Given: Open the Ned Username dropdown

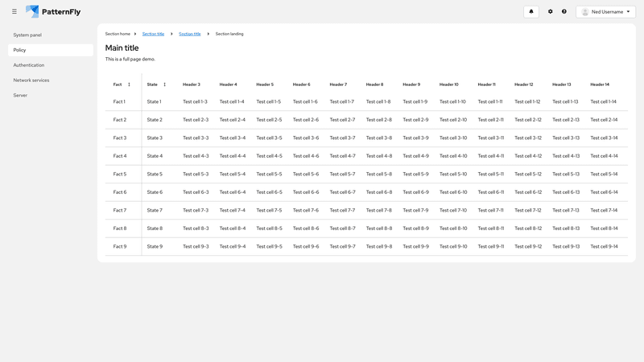Looking at the screenshot, I should (x=609, y=12).
